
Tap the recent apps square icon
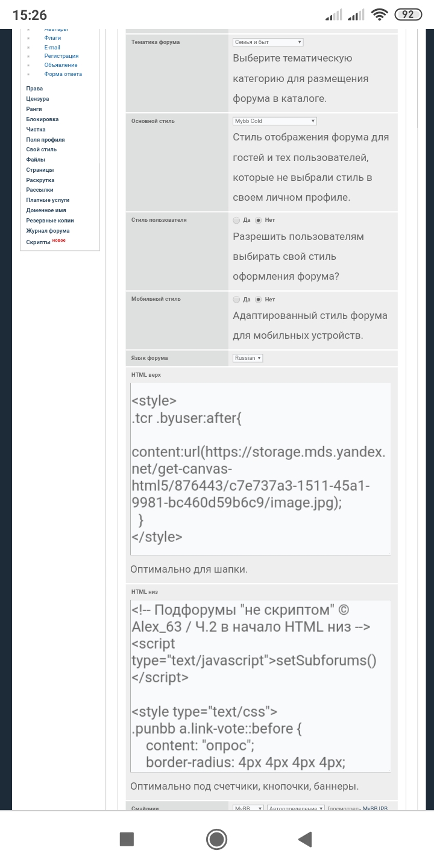[127, 839]
